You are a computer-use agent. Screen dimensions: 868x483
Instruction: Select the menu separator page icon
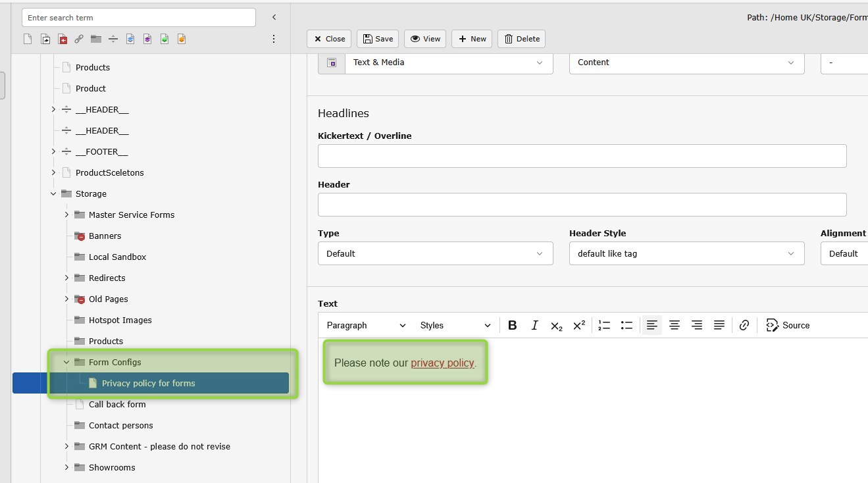pos(113,39)
